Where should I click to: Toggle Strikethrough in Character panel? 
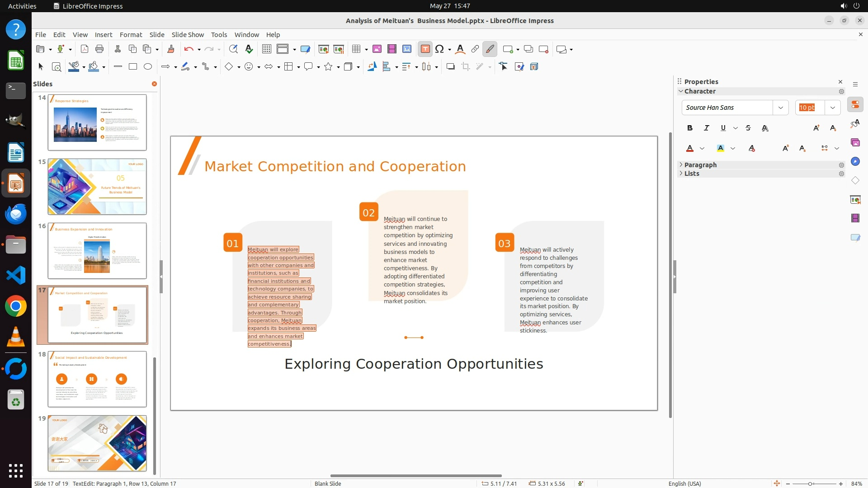pyautogui.click(x=748, y=128)
